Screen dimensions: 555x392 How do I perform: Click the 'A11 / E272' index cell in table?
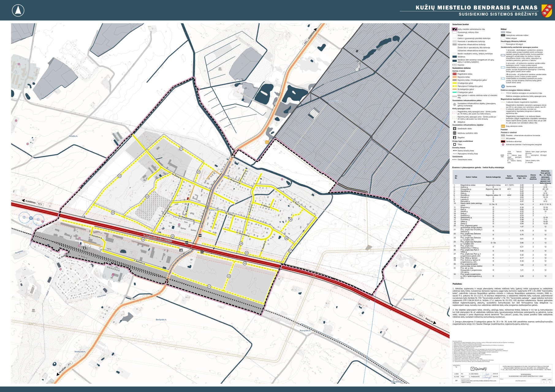[x=509, y=185]
